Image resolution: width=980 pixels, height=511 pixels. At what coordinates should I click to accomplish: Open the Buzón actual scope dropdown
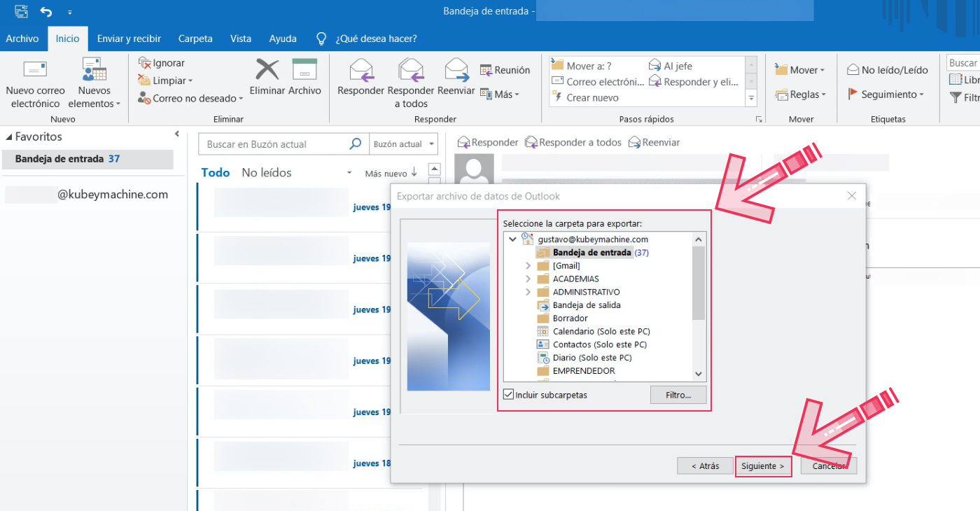tap(403, 144)
